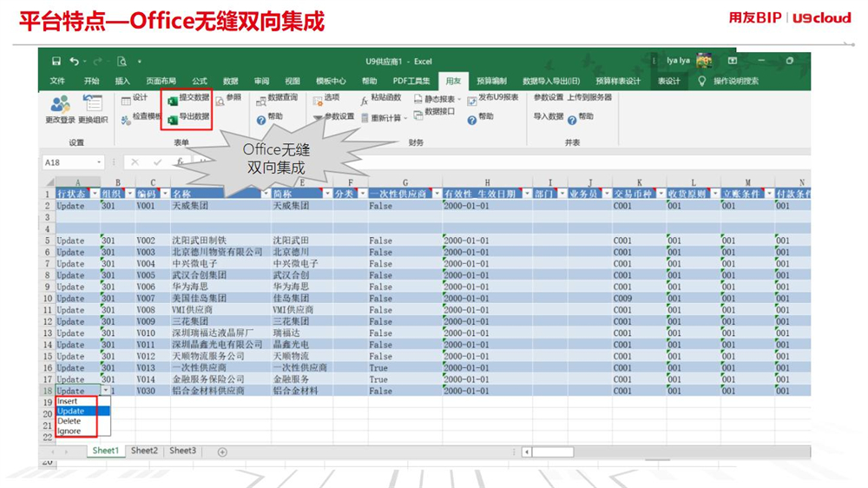Click the 操作说明搜索 lightbulb icon
Viewport: 868px width, 488px height.
[x=702, y=81]
